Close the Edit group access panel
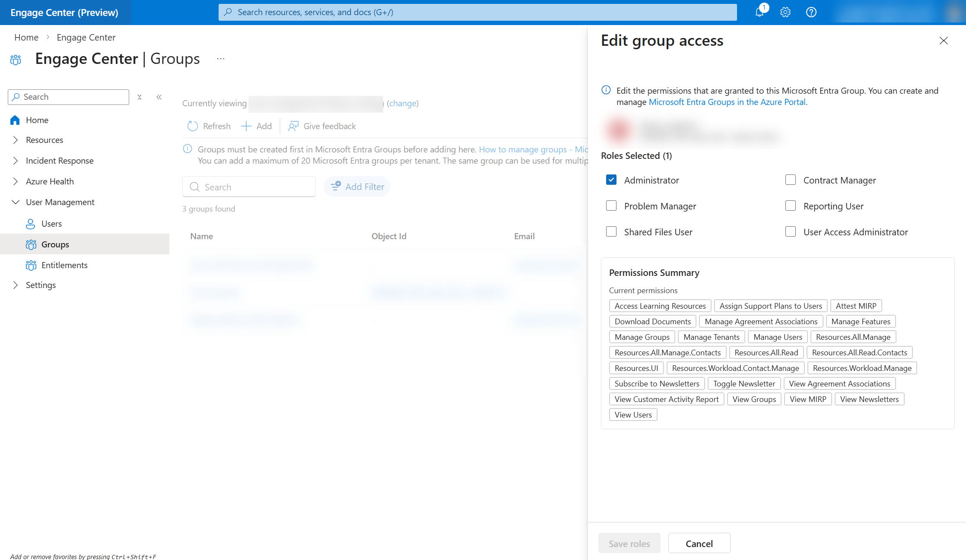The height and width of the screenshot is (560, 966). pos(944,41)
